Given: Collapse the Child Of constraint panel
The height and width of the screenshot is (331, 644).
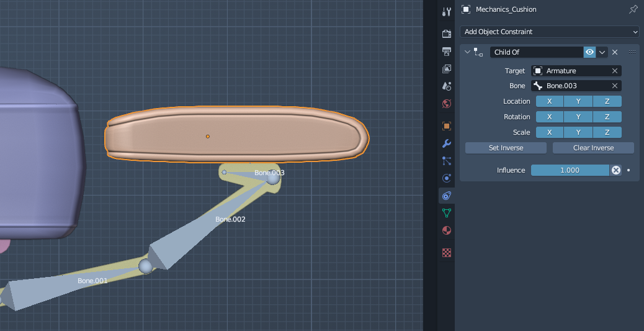Looking at the screenshot, I should [x=468, y=52].
